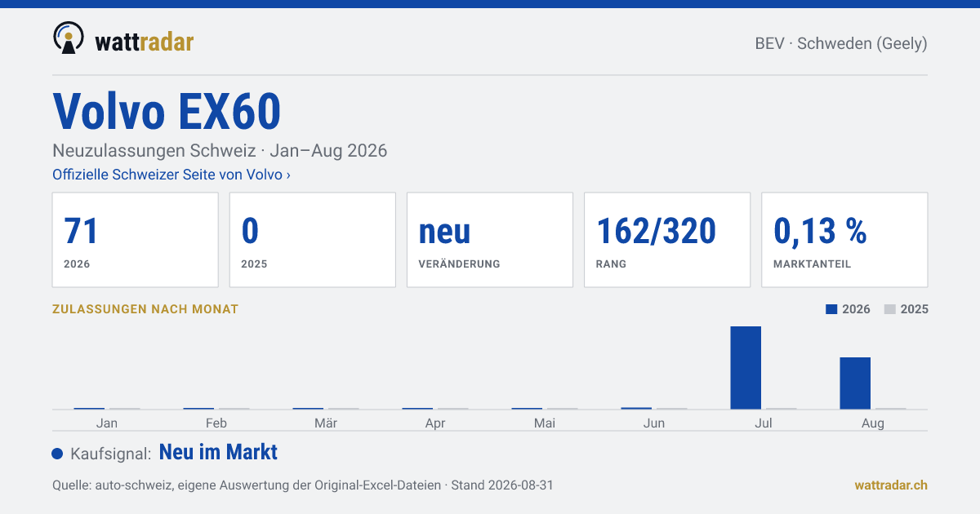This screenshot has height=514, width=980.
Task: Click the Mär month axis label
Action: pyautogui.click(x=326, y=423)
